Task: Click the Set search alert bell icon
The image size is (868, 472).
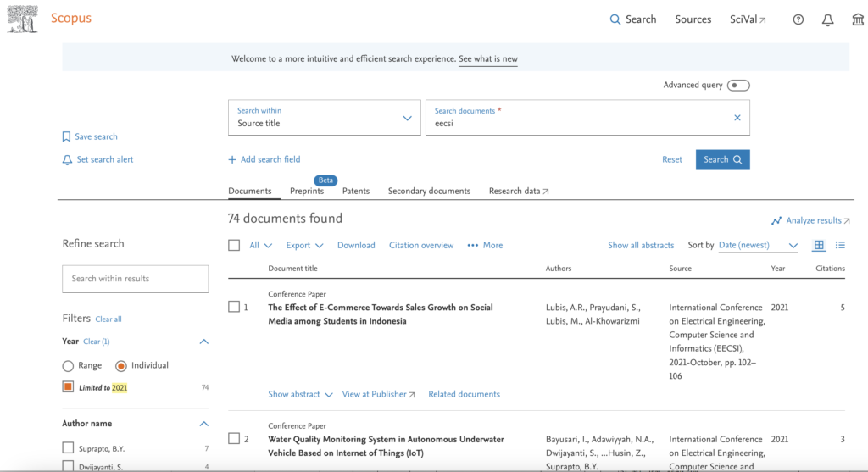Action: point(67,159)
